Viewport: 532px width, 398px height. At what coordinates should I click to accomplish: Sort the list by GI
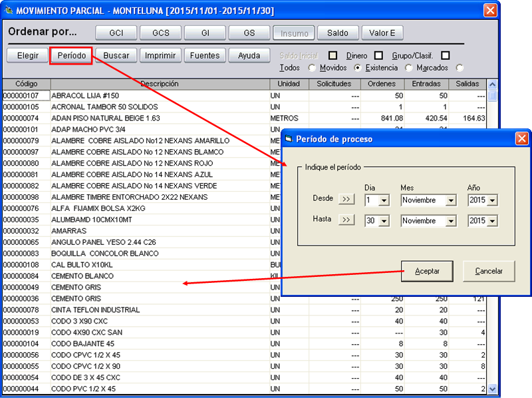pyautogui.click(x=205, y=33)
